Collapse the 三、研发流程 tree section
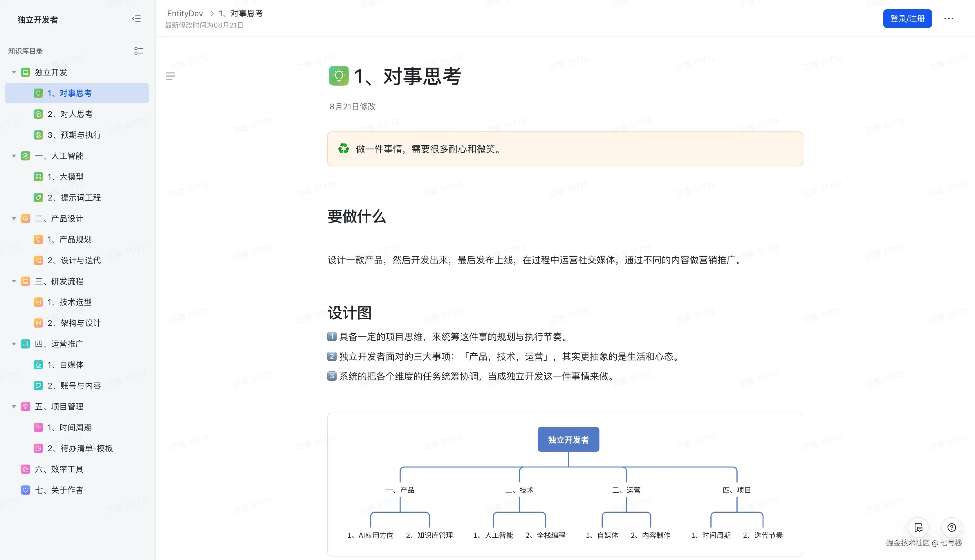The image size is (975, 560). pos(14,281)
